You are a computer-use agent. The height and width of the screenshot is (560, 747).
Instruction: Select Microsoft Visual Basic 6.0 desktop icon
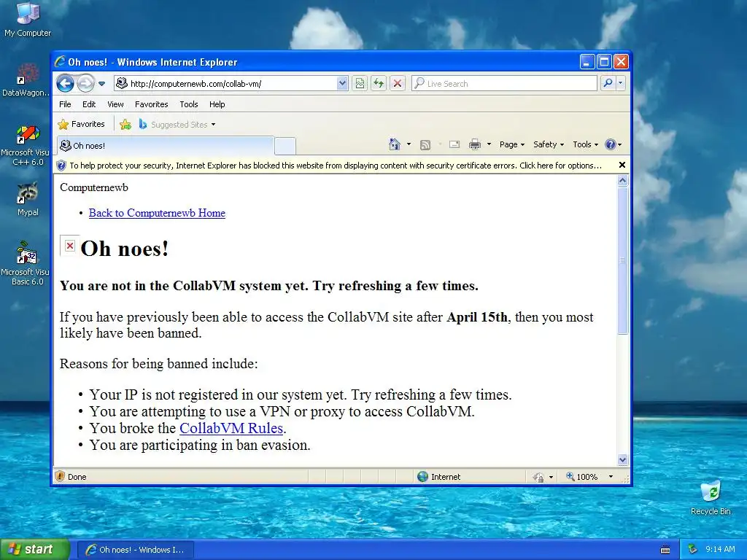click(x=26, y=263)
